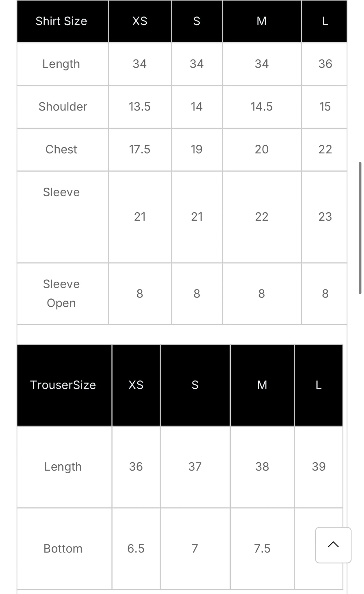Click the 6.5 bottom measurement cell
Viewport: 364px width, 594px height.
tap(136, 548)
